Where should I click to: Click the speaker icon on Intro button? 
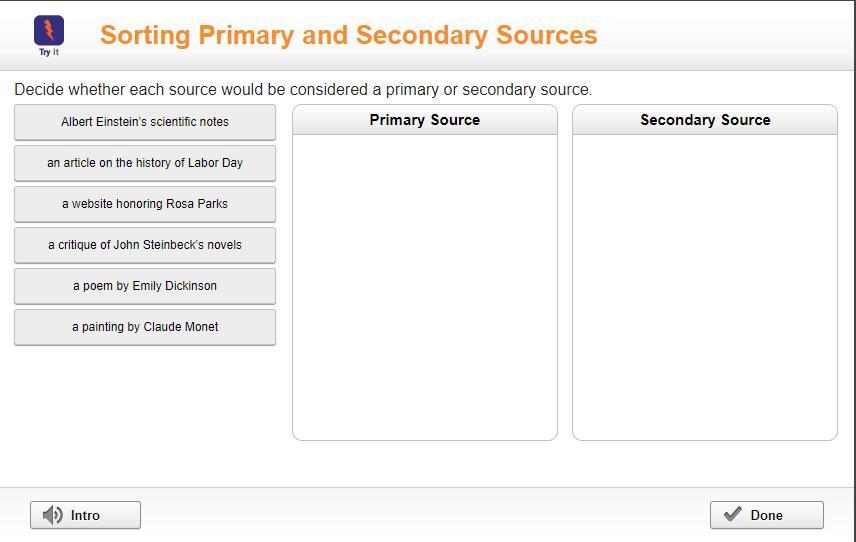pos(52,515)
